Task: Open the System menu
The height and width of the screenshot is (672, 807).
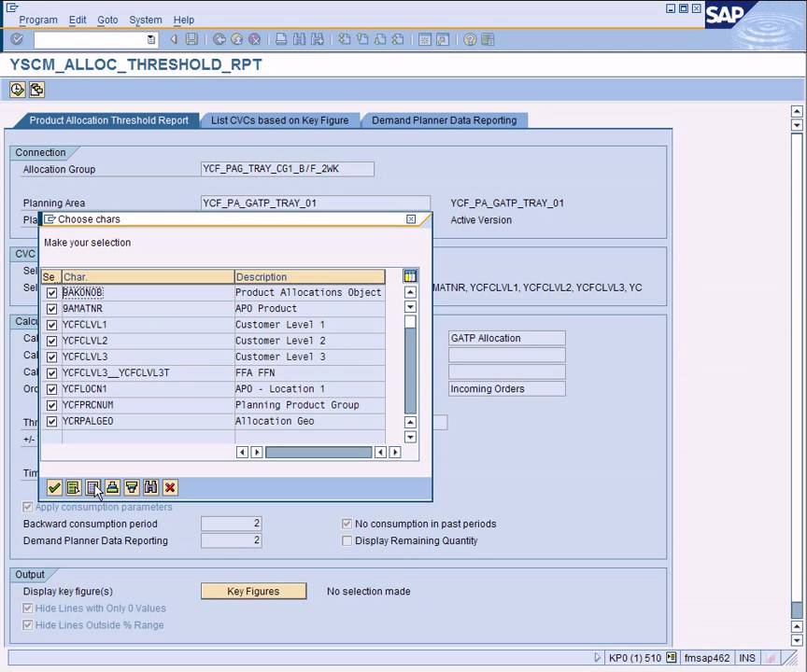Action: coord(145,20)
